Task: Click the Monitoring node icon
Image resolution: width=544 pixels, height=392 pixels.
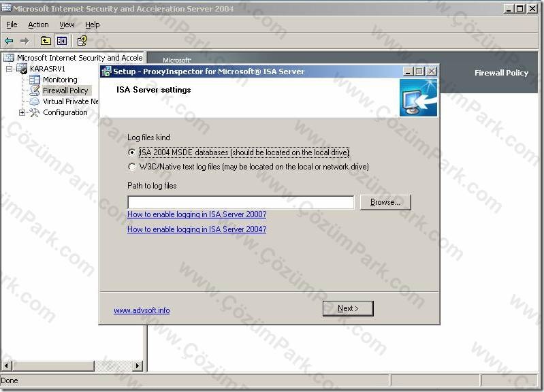Action: [34, 80]
